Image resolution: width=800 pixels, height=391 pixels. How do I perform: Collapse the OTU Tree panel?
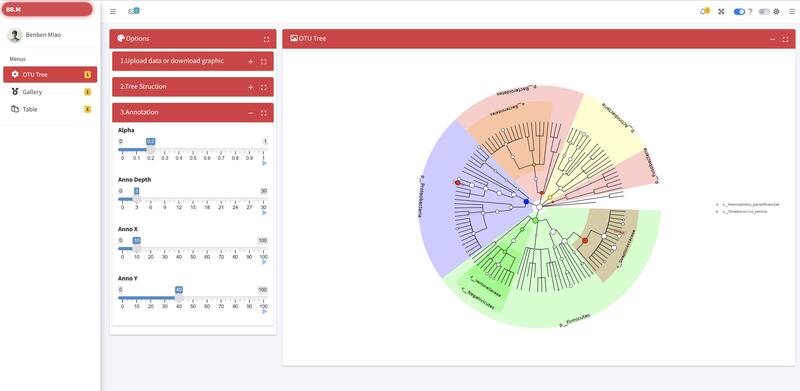pyautogui.click(x=772, y=39)
